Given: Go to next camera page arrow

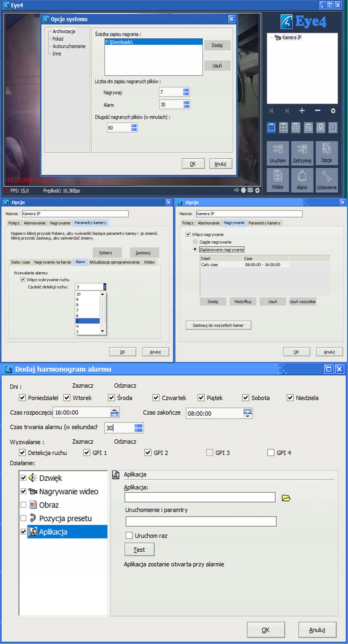Looking at the screenshot, I should coord(287,111).
